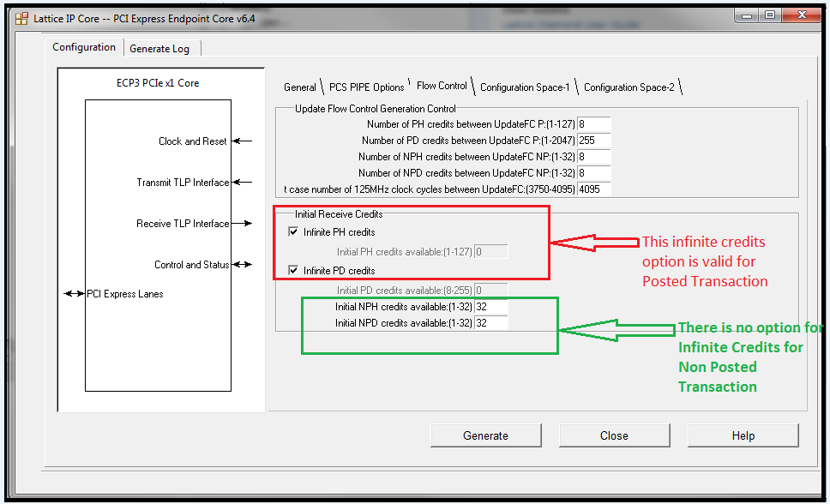Click the Initial PD credits available field
The height and width of the screenshot is (504, 830).
pyautogui.click(x=491, y=291)
